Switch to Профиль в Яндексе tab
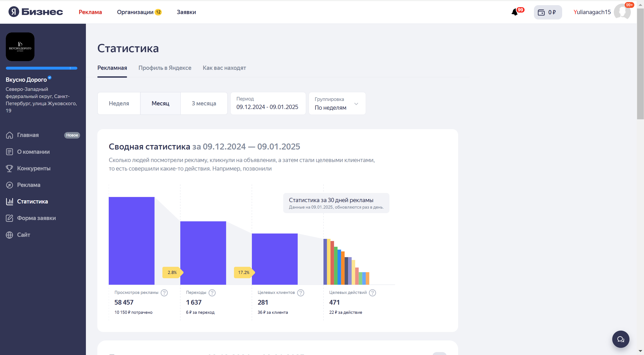Screen dimensions: 644x355 point(165,68)
